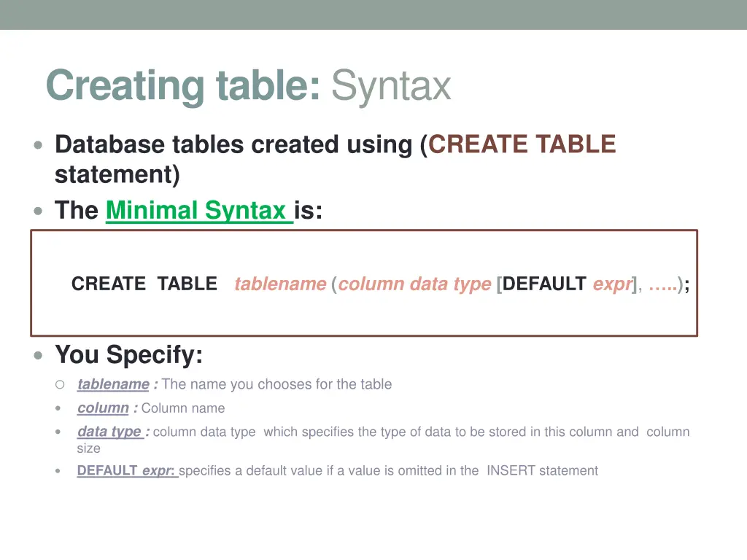The height and width of the screenshot is (560, 747).
Task: Click the bullet beside Database tables created
Action: click(38, 145)
